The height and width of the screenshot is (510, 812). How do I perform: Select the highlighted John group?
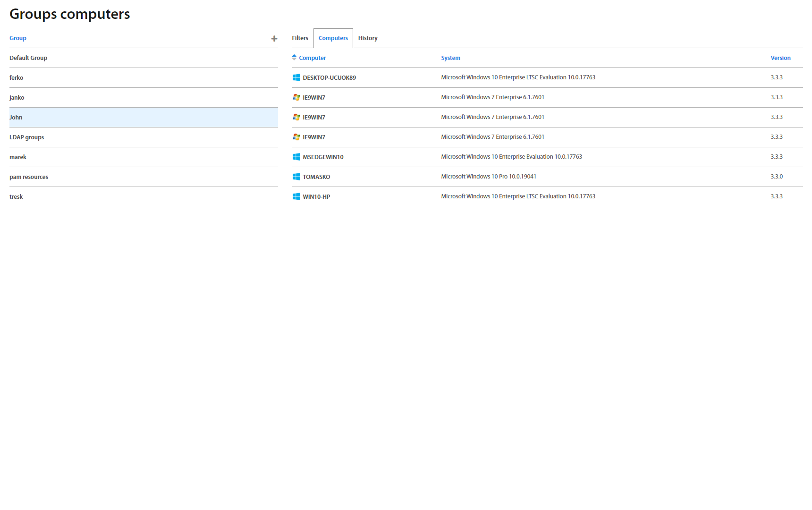pyautogui.click(x=16, y=118)
